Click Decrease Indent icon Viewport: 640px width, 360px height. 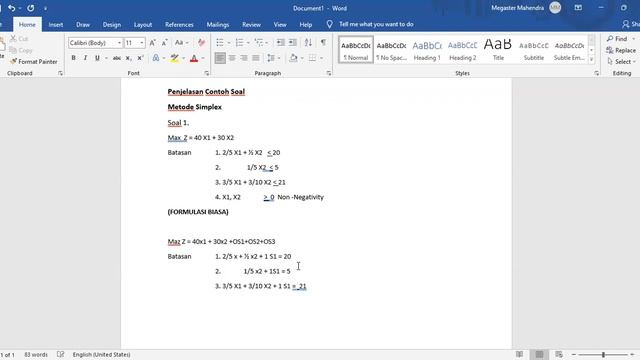click(x=280, y=42)
